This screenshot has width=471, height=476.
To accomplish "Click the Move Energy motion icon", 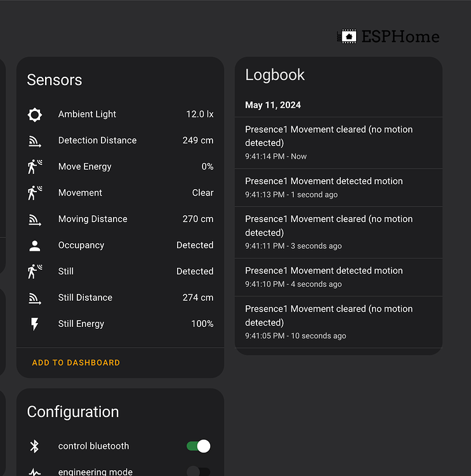I will (35, 167).
